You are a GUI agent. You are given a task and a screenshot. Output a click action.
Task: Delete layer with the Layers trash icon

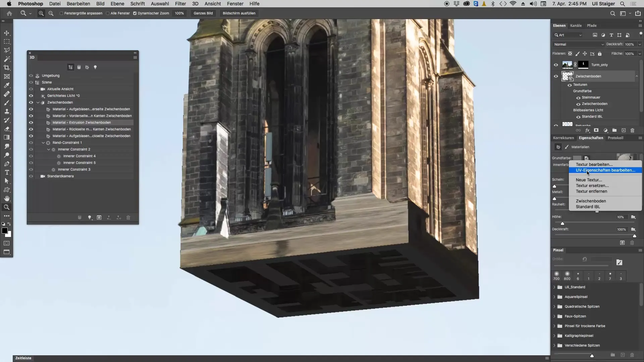click(x=632, y=130)
